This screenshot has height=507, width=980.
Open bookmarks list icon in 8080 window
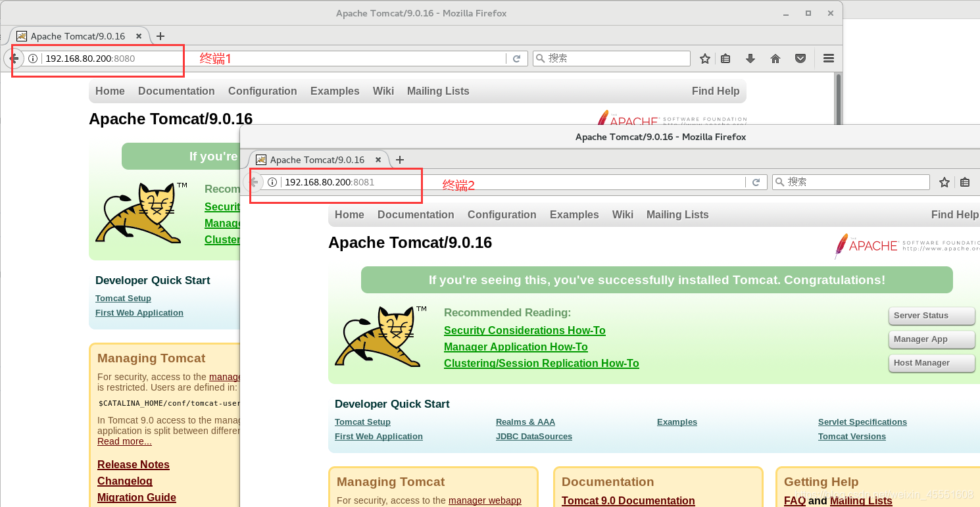coord(725,59)
